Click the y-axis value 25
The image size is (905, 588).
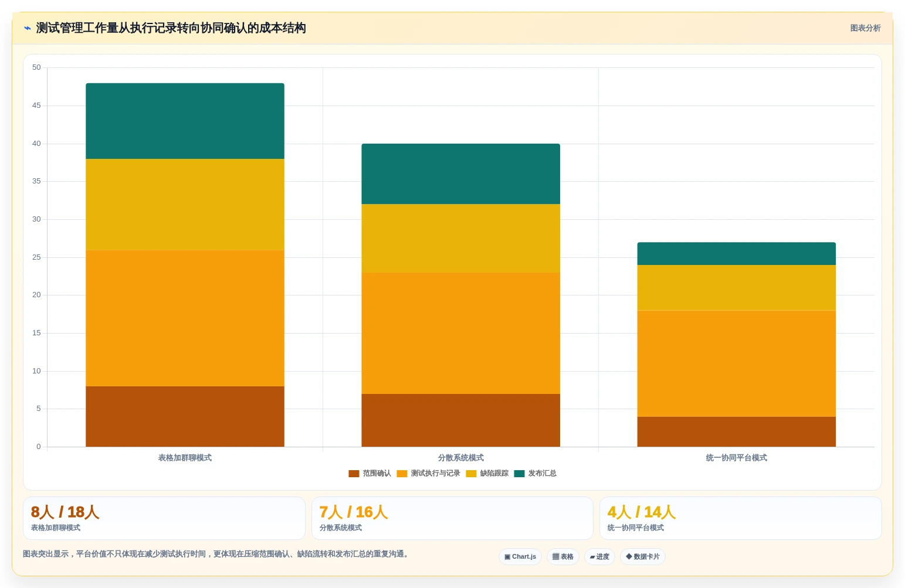pyautogui.click(x=36, y=257)
